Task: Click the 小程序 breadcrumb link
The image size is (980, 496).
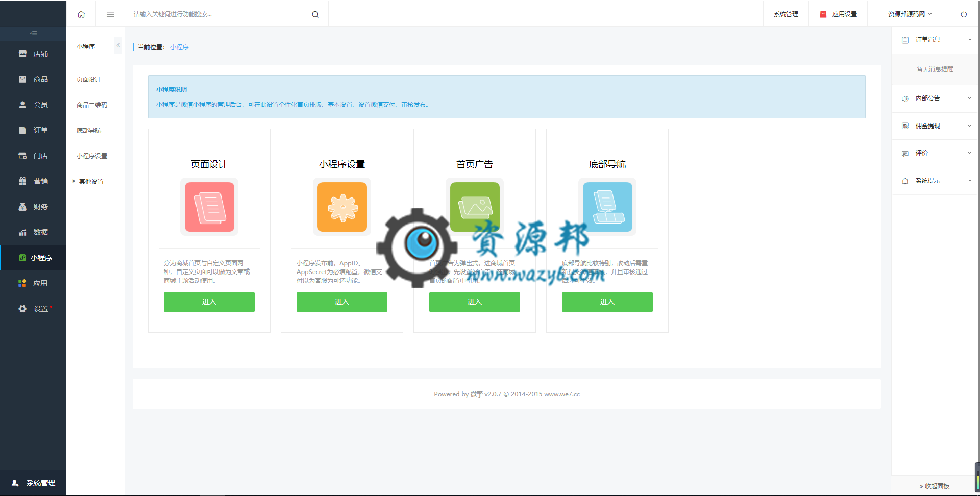Action: click(x=180, y=47)
